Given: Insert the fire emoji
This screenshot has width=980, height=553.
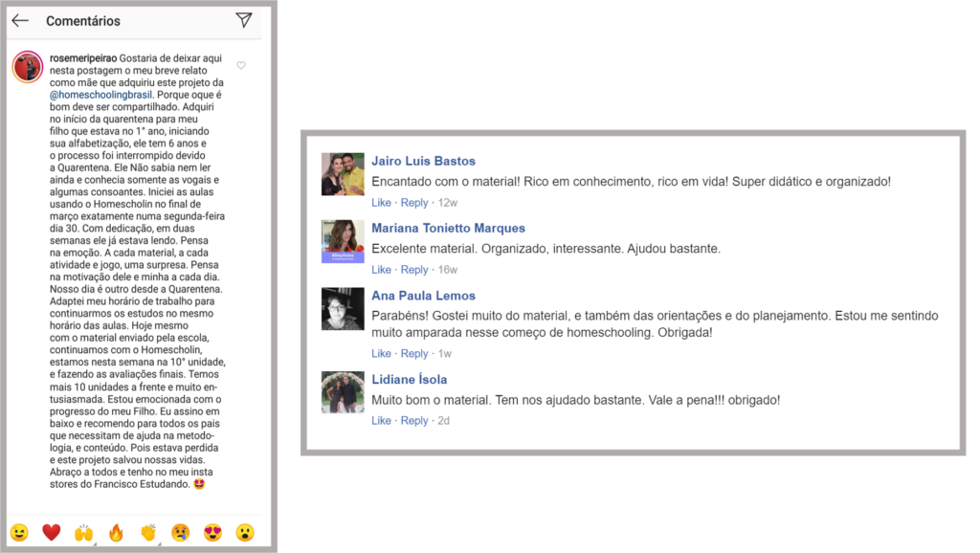Looking at the screenshot, I should pyautogui.click(x=116, y=532).
